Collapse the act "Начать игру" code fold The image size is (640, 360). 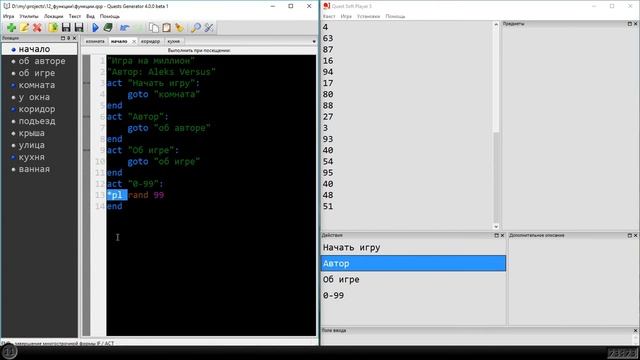pyautogui.click(x=86, y=83)
